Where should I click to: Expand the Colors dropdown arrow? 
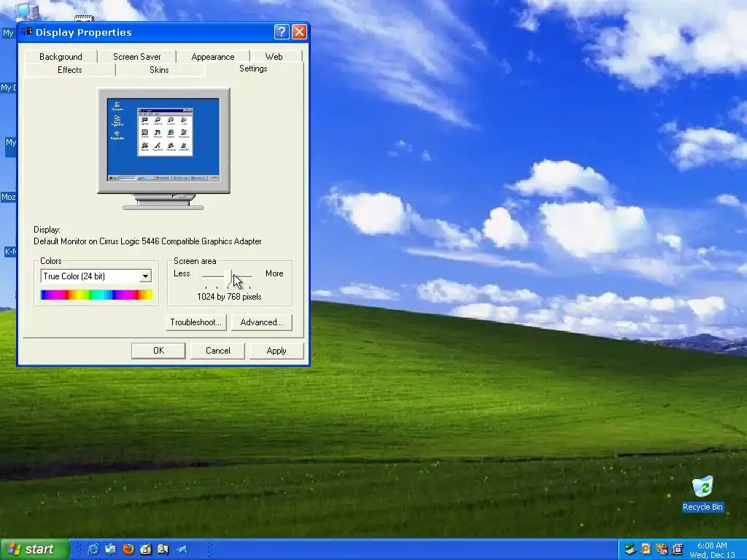click(x=146, y=276)
